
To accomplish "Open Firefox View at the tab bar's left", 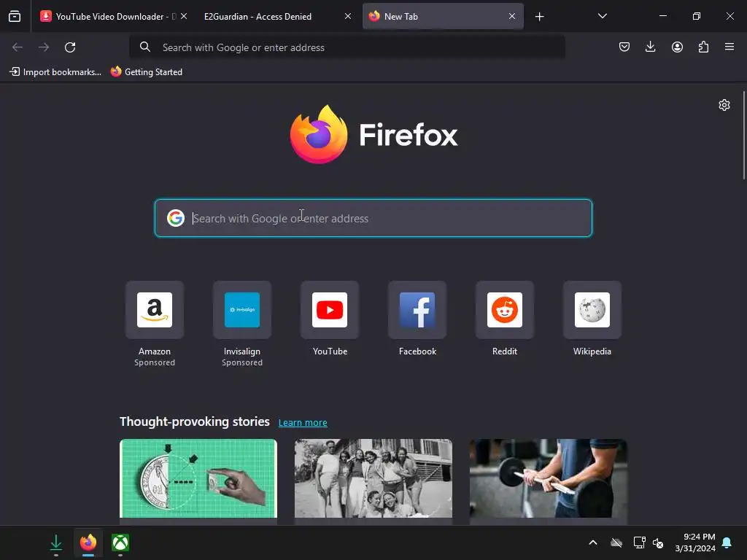I will [15, 16].
